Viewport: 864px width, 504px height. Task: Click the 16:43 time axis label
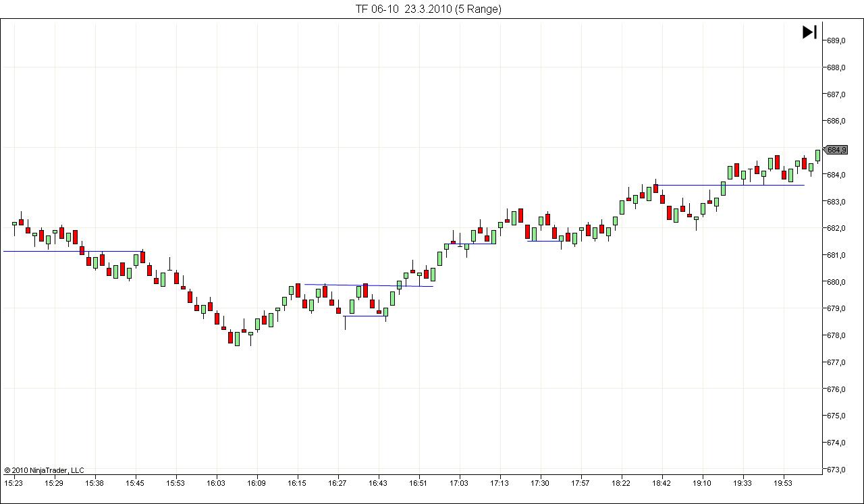tap(378, 483)
